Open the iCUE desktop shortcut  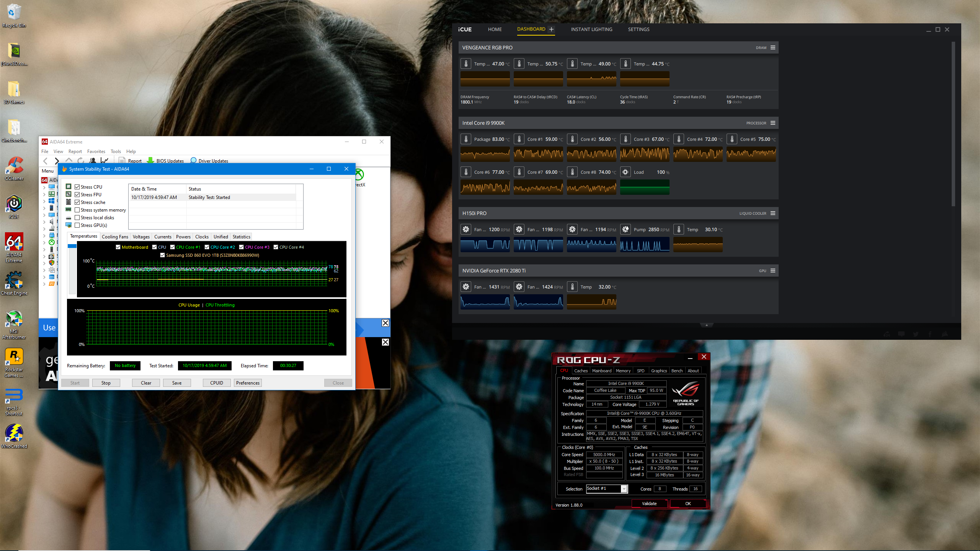point(14,207)
